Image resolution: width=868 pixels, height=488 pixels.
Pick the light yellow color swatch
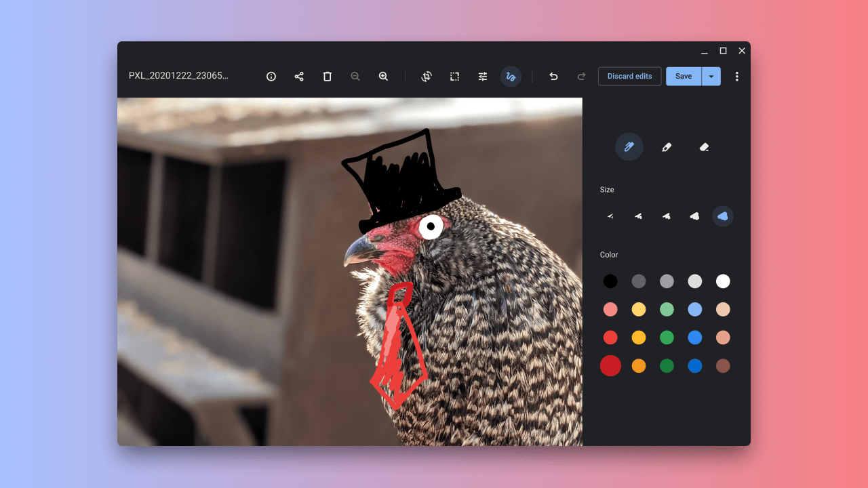click(x=638, y=310)
